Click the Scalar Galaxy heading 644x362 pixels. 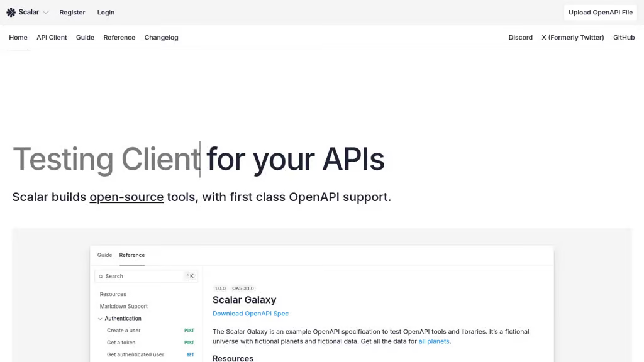(245, 300)
